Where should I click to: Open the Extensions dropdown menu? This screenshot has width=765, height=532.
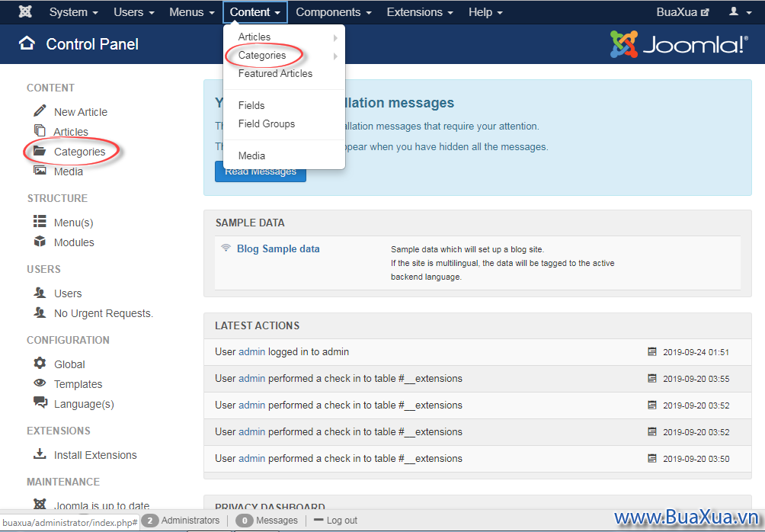click(420, 11)
